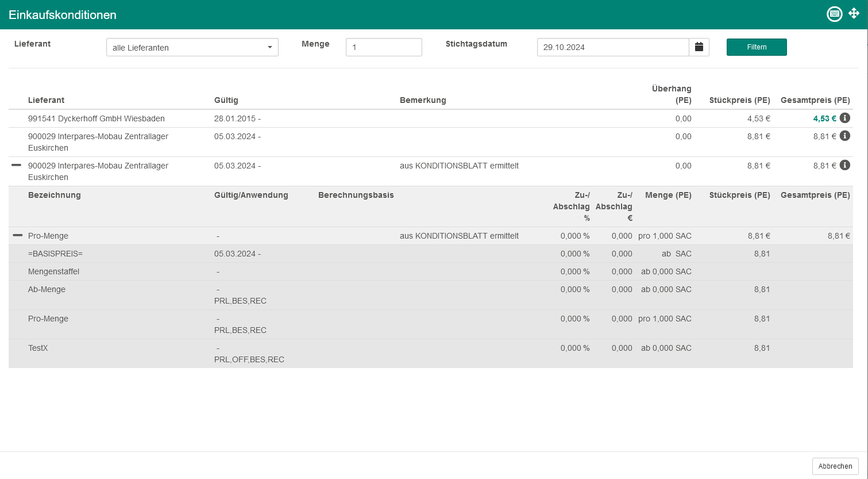Screen dimensions: 868x479
Task: Click the =BASISPREIS= condition row
Action: (x=56, y=254)
